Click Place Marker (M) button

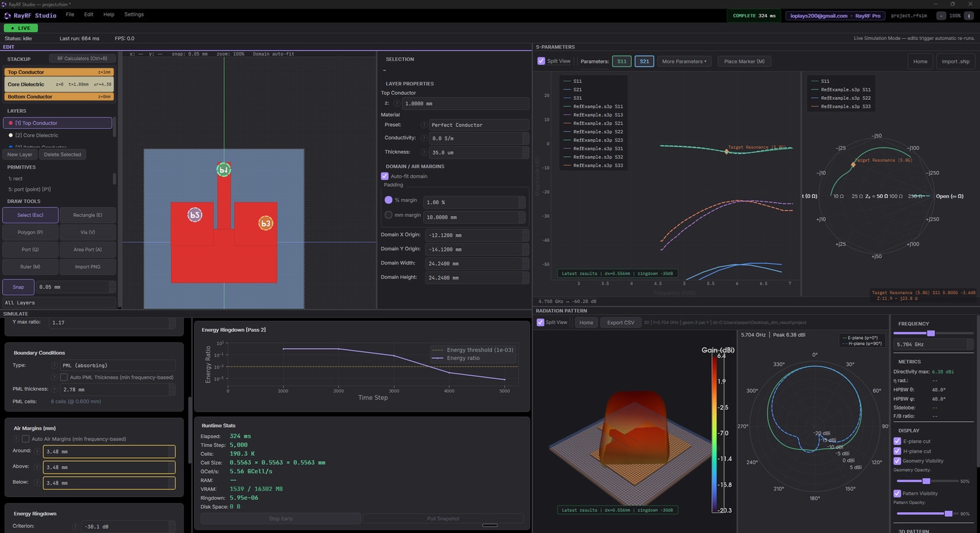click(744, 61)
